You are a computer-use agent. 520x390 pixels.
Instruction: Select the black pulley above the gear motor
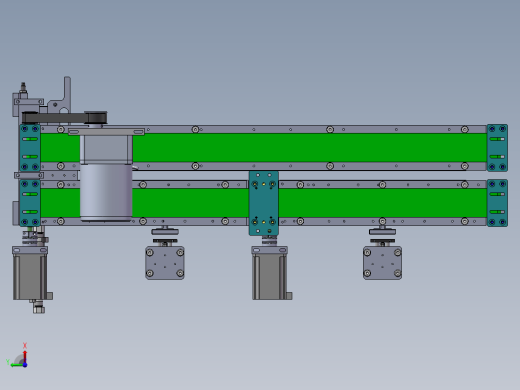[x=96, y=118]
